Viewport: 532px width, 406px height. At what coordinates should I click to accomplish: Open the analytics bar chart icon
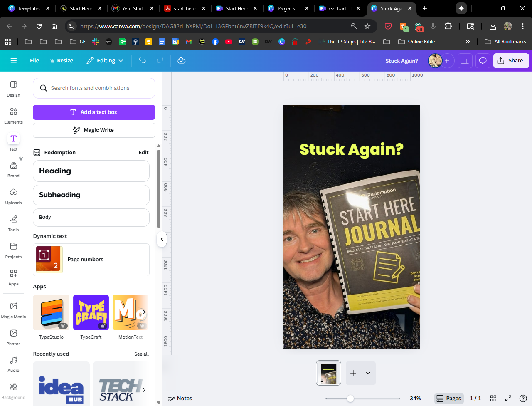point(465,61)
